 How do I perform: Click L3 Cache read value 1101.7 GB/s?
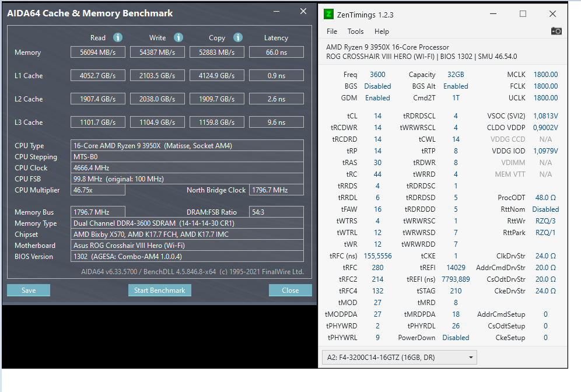98,123
